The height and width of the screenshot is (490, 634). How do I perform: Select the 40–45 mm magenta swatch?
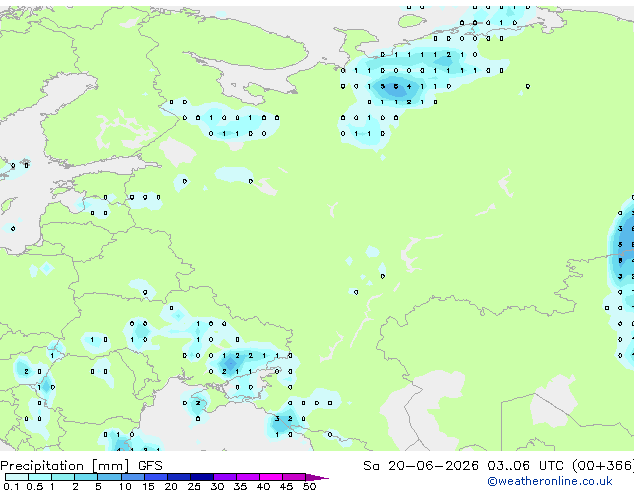pyautogui.click(x=271, y=477)
